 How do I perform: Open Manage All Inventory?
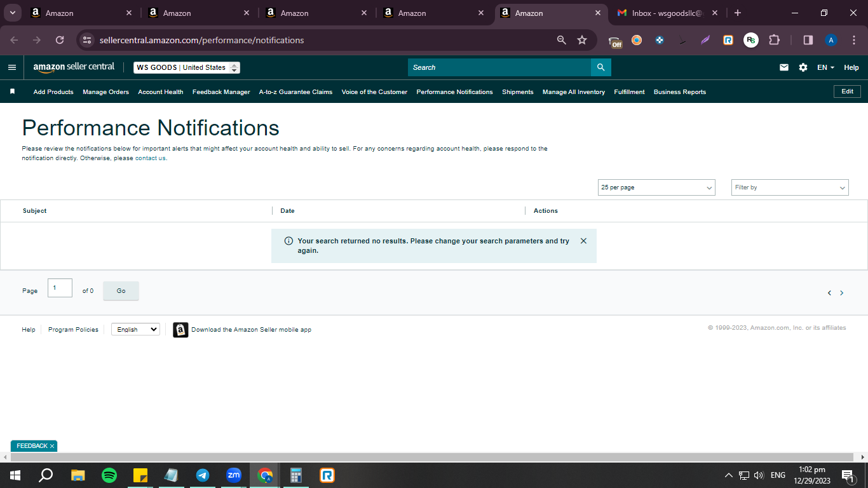point(574,92)
